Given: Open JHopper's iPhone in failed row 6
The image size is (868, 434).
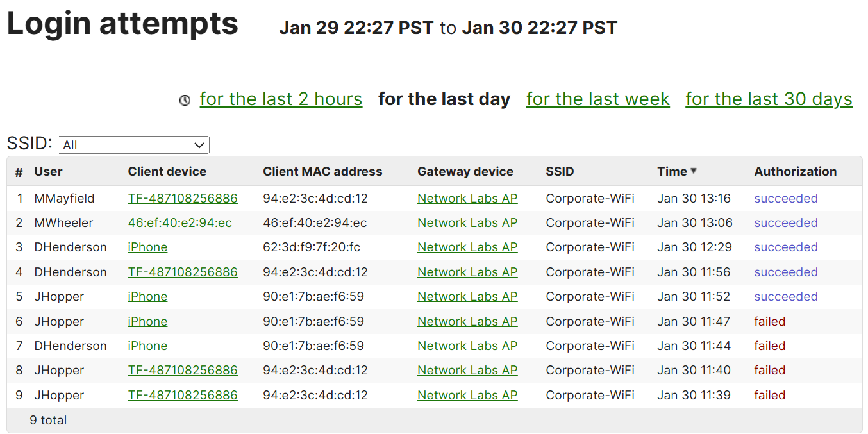Looking at the screenshot, I should pos(147,322).
